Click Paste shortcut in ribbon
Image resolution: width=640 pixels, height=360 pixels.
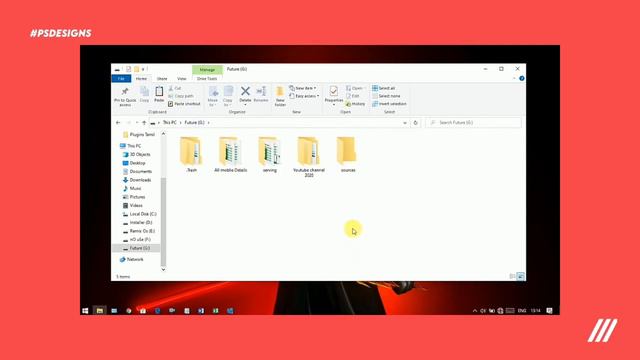click(184, 104)
